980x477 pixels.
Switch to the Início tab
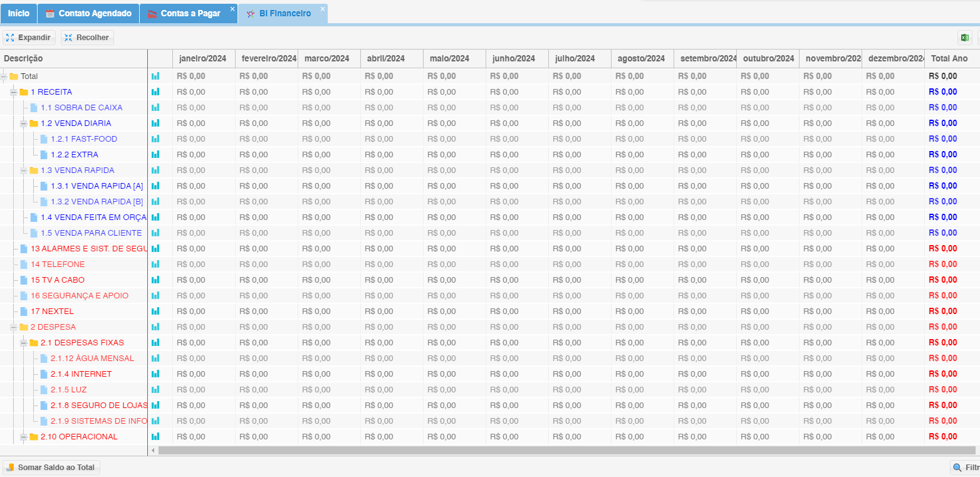coord(18,13)
